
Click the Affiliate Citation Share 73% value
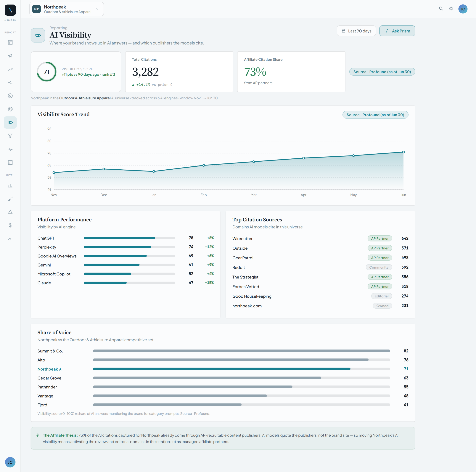(255, 72)
